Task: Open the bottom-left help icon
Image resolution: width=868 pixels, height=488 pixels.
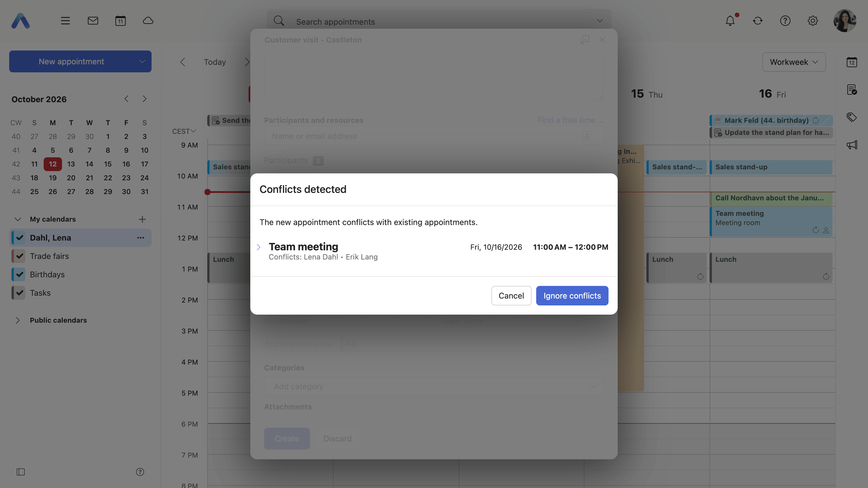Action: (140, 472)
